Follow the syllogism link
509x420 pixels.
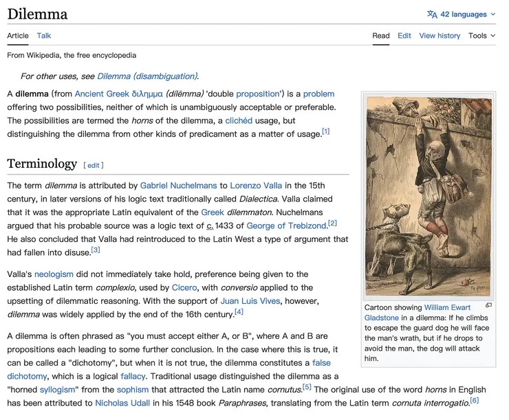pos(57,390)
